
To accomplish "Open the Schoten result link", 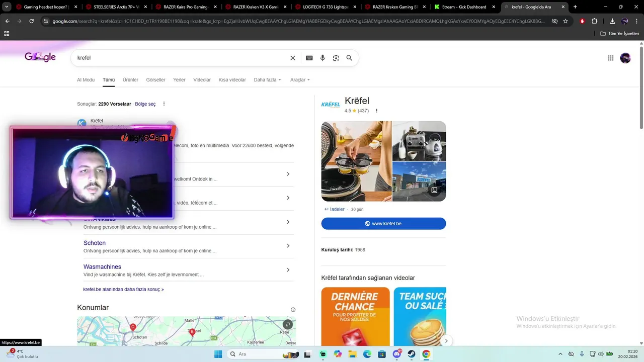I will (95, 243).
